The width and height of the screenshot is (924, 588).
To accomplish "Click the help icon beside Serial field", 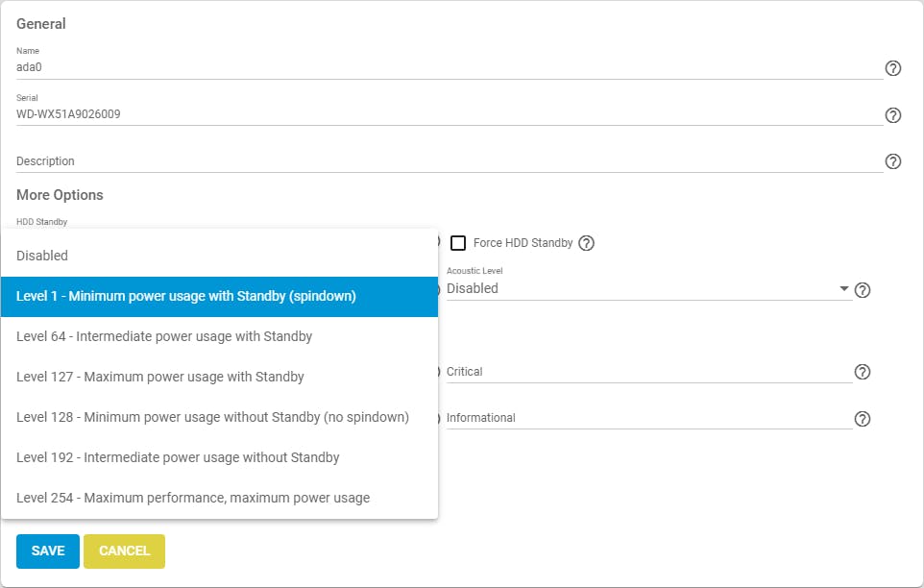I will point(892,115).
